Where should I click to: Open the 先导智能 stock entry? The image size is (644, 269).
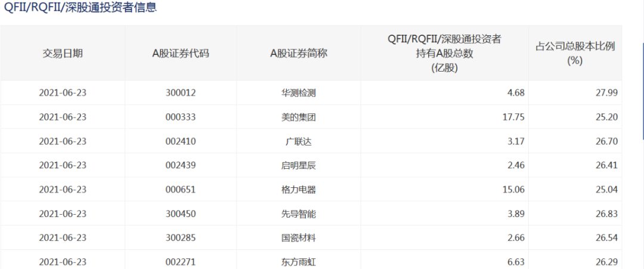click(x=298, y=214)
